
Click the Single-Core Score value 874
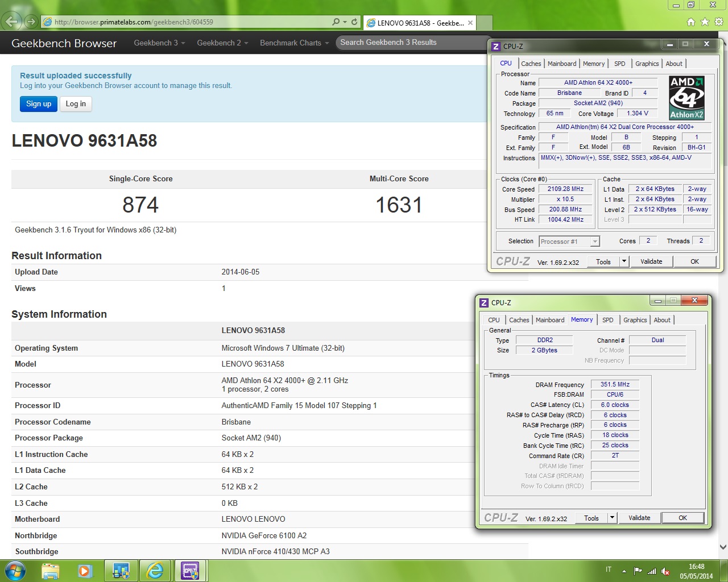140,205
